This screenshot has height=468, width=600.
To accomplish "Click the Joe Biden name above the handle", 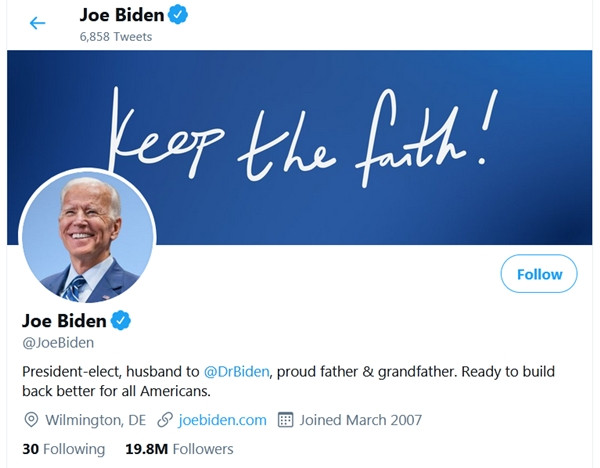I will pos(64,321).
